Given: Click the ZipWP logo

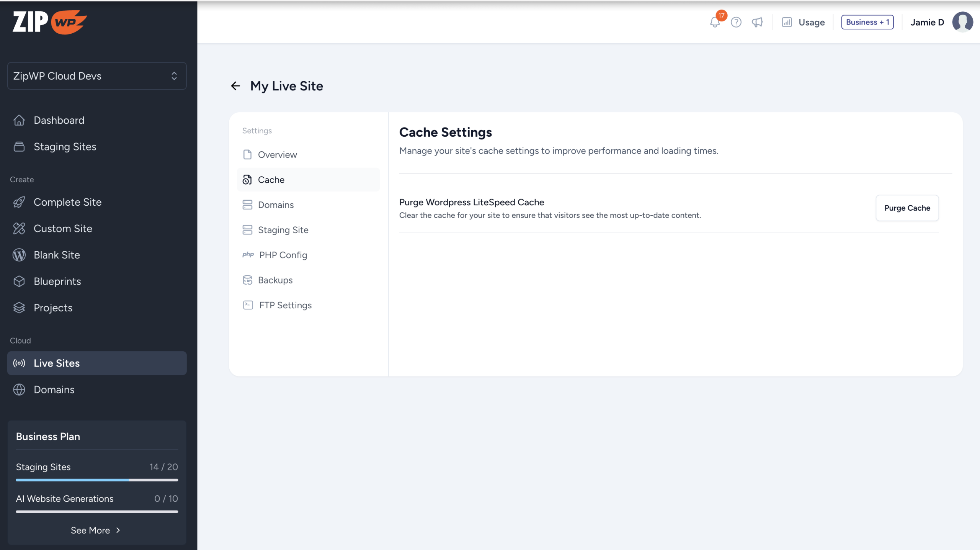Looking at the screenshot, I should pos(50,22).
